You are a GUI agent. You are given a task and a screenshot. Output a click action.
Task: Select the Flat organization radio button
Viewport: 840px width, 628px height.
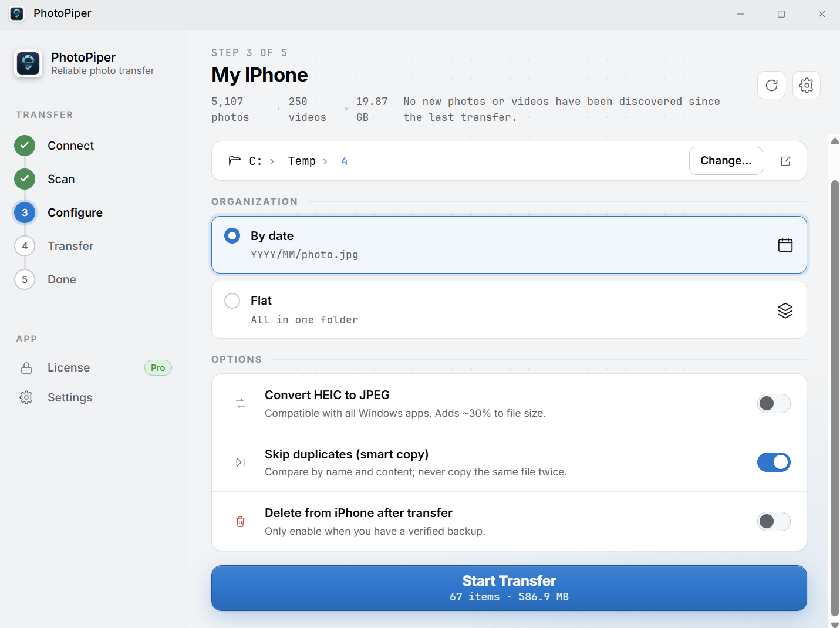coord(232,301)
